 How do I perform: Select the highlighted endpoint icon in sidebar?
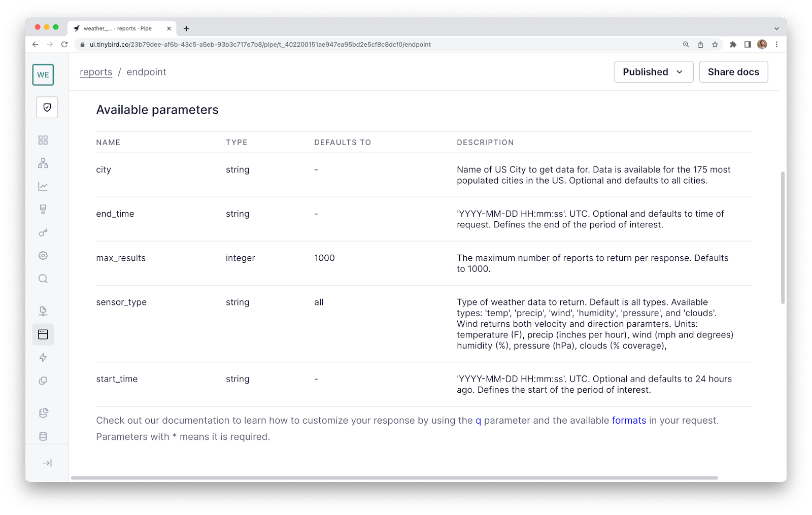click(43, 334)
